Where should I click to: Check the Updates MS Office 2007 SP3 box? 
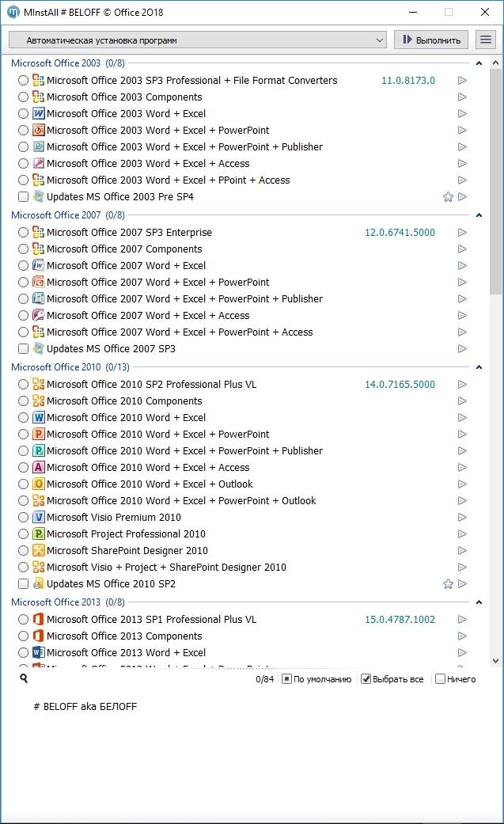[23, 348]
